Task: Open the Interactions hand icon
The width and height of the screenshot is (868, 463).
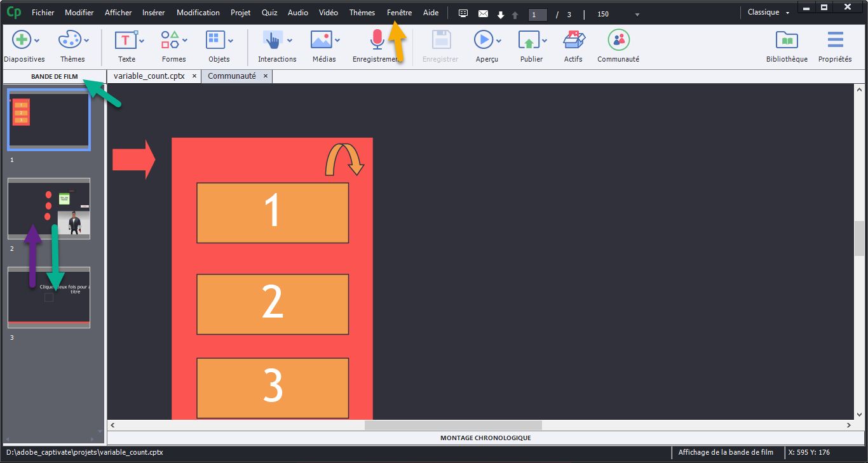Action: pyautogui.click(x=273, y=40)
